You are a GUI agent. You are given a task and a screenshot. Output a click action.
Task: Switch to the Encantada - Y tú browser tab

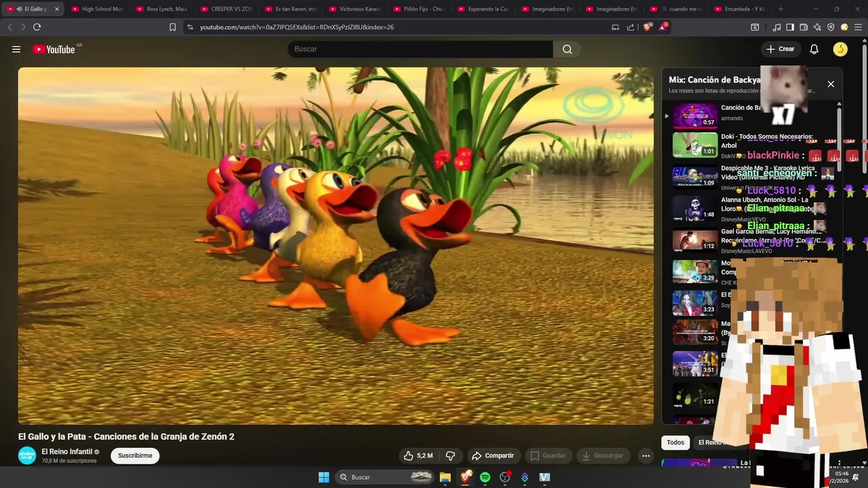tap(740, 9)
